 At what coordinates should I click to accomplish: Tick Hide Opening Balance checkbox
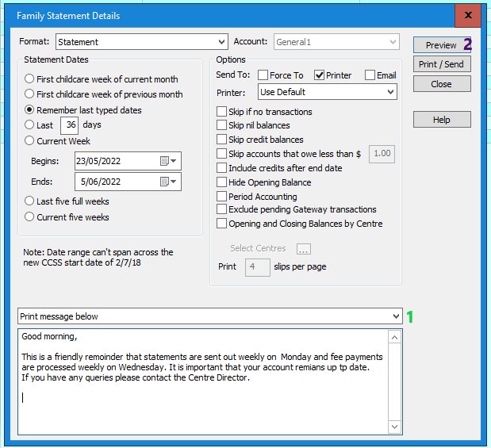point(221,182)
